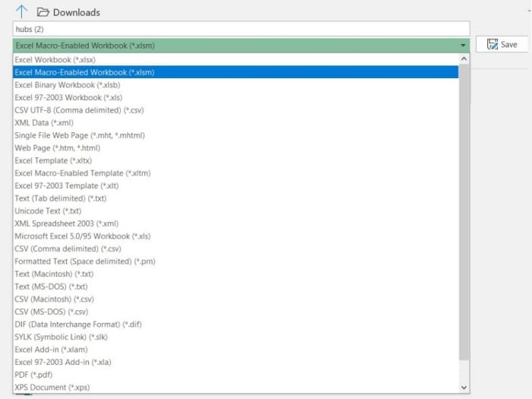
Task: Choose XML Data (*.xml)
Action: (236, 122)
